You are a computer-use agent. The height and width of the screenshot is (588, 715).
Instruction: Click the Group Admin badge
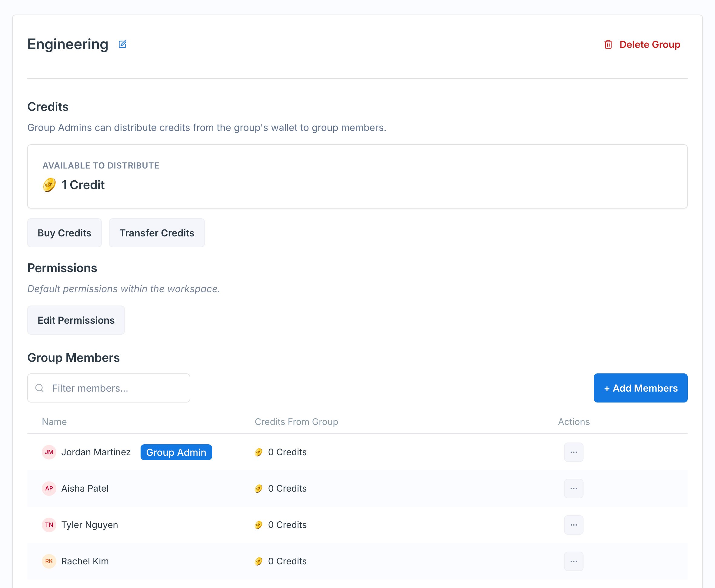(176, 452)
